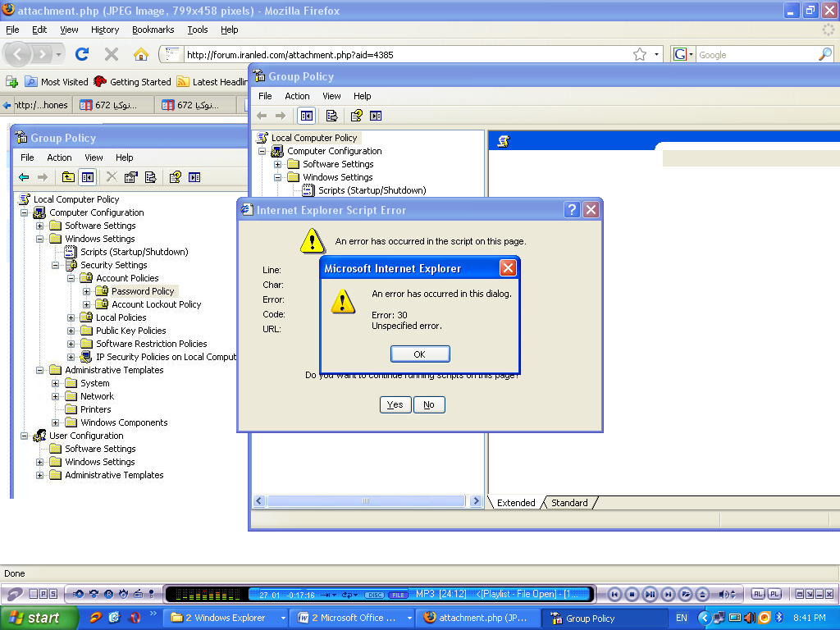
Task: Click Firefox Home button
Action: 140,54
